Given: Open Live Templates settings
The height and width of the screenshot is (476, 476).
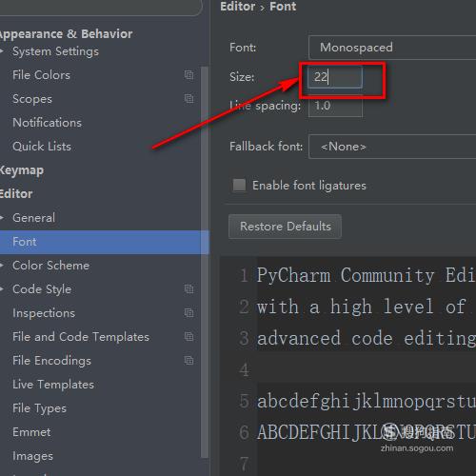Looking at the screenshot, I should tap(53, 385).
